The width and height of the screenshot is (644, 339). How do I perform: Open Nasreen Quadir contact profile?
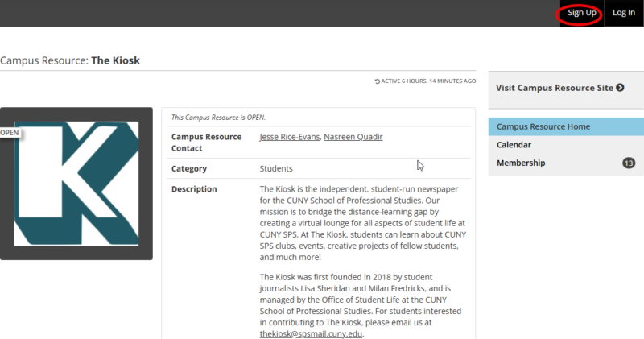353,137
